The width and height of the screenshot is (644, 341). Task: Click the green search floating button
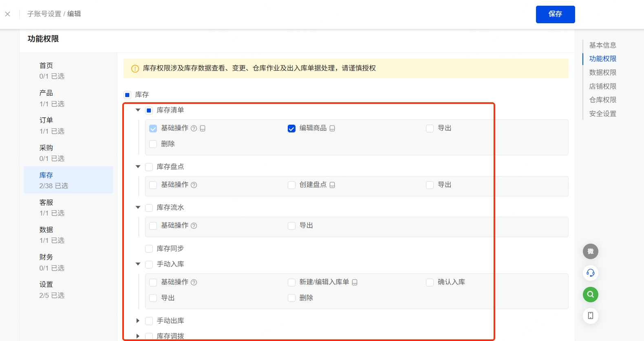coord(591,295)
